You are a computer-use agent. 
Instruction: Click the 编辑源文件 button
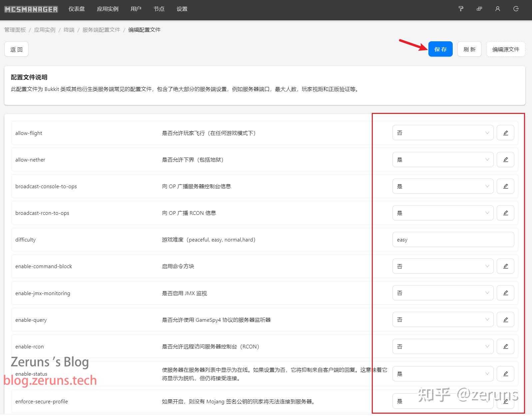point(506,49)
